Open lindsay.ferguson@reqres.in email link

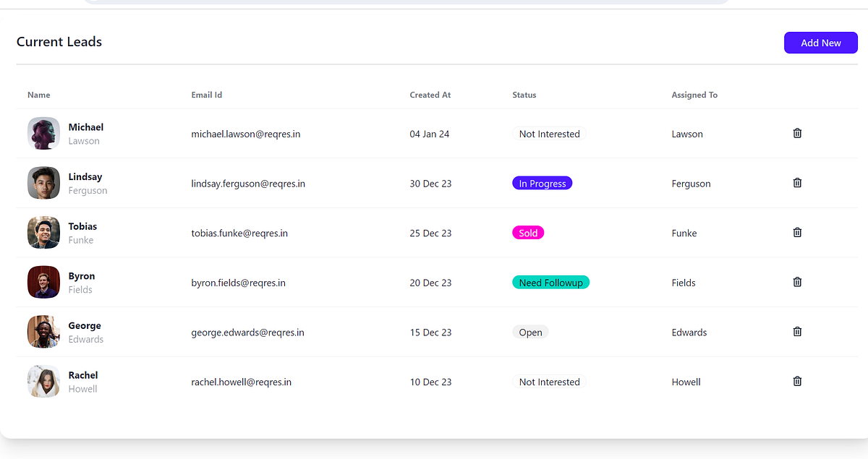pyautogui.click(x=247, y=183)
